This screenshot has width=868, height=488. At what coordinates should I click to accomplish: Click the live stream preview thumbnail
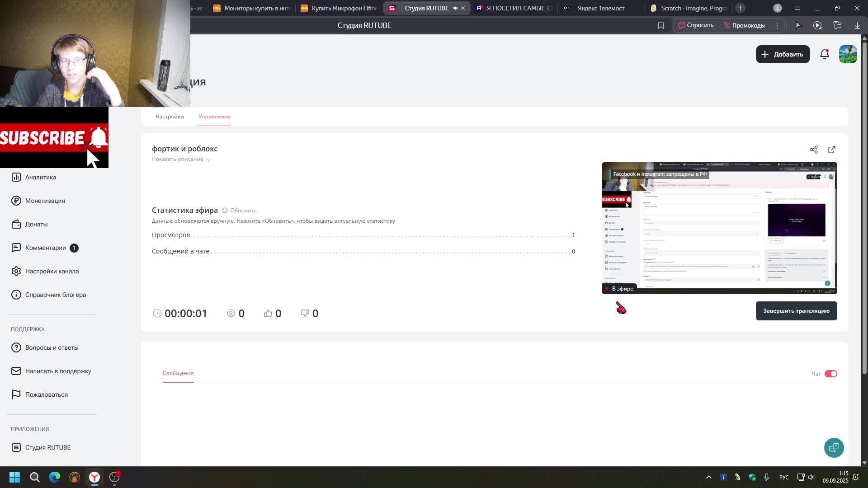(x=719, y=228)
